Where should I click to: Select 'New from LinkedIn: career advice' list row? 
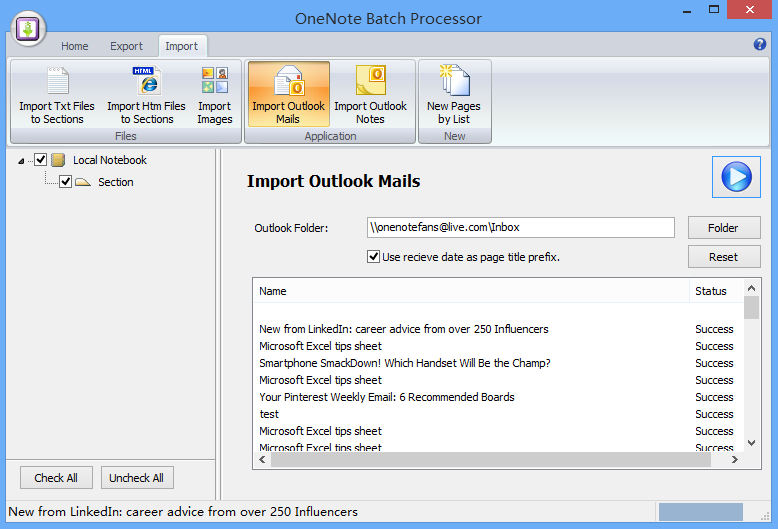click(x=498, y=329)
